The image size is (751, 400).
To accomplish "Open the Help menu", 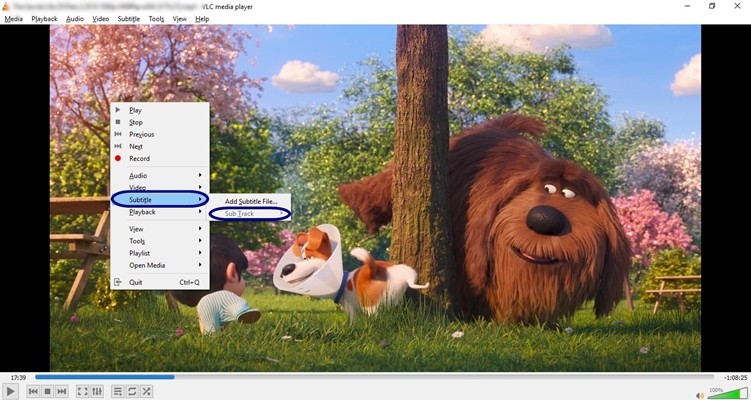I will (202, 19).
